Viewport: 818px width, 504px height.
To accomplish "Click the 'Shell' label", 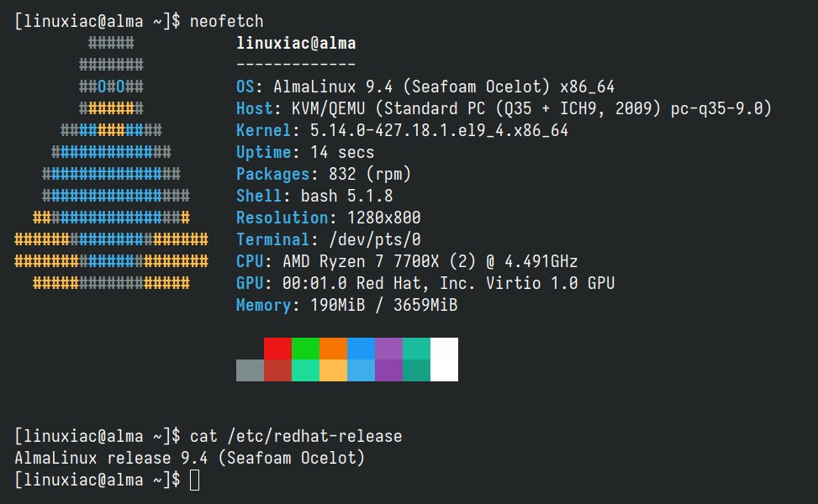I will tap(259, 196).
